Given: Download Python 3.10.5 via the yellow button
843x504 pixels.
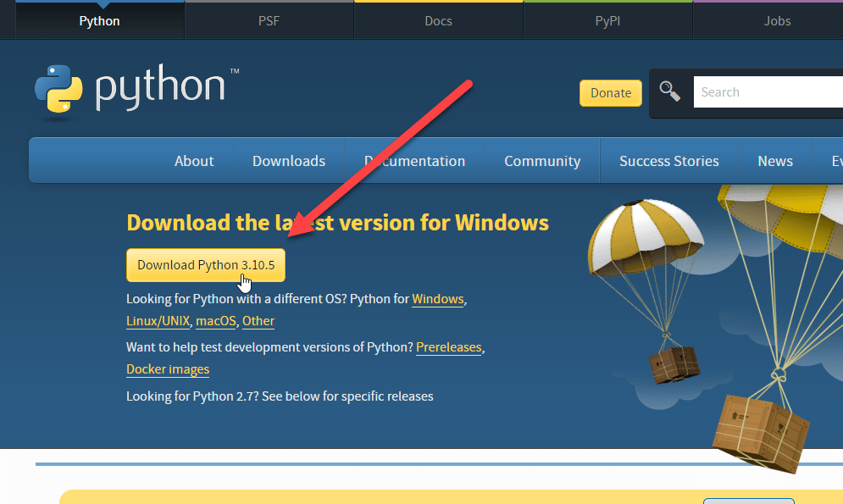Looking at the screenshot, I should (205, 265).
